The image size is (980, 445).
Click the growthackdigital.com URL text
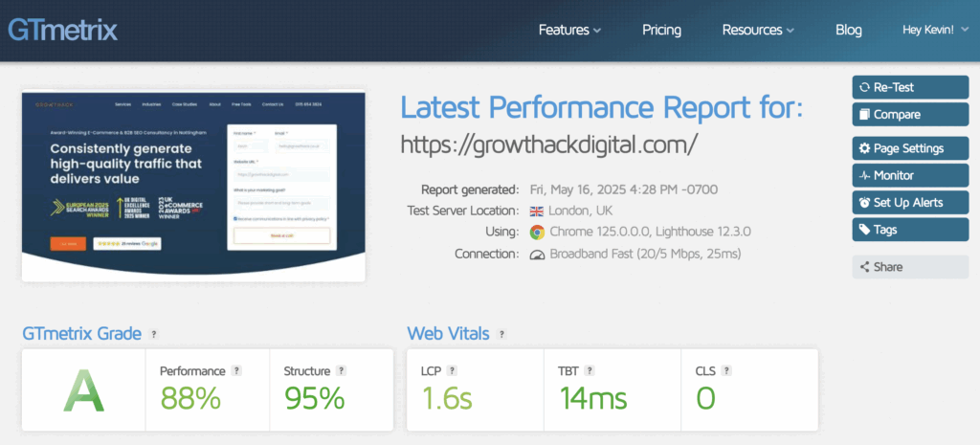tap(548, 145)
